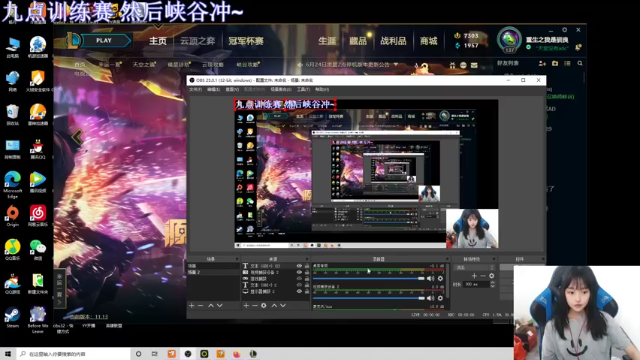Add a new scene with plus button
This screenshot has width=640, height=360.
(191, 305)
